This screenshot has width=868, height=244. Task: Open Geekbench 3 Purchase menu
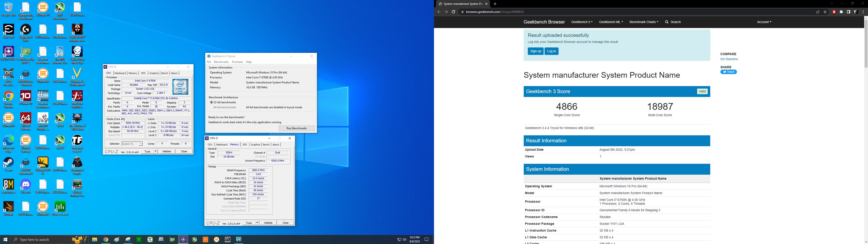pyautogui.click(x=237, y=62)
